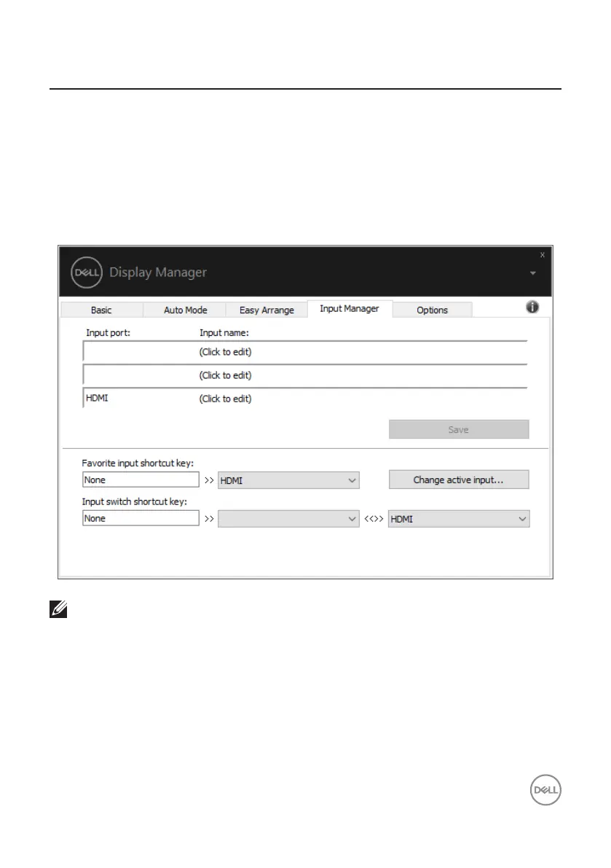
Task: Click the Display Manager title text
Action: 158,273
